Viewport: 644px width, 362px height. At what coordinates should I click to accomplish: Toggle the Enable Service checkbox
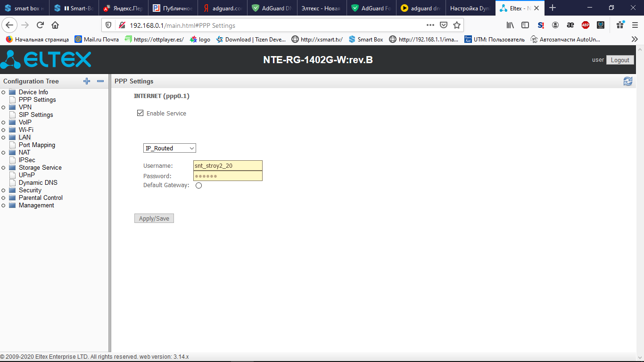tap(140, 113)
